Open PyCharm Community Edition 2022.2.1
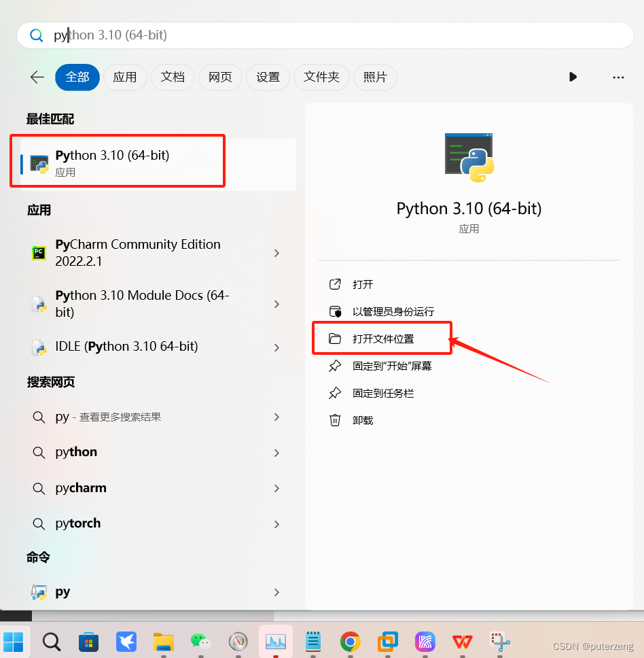 pyautogui.click(x=137, y=252)
